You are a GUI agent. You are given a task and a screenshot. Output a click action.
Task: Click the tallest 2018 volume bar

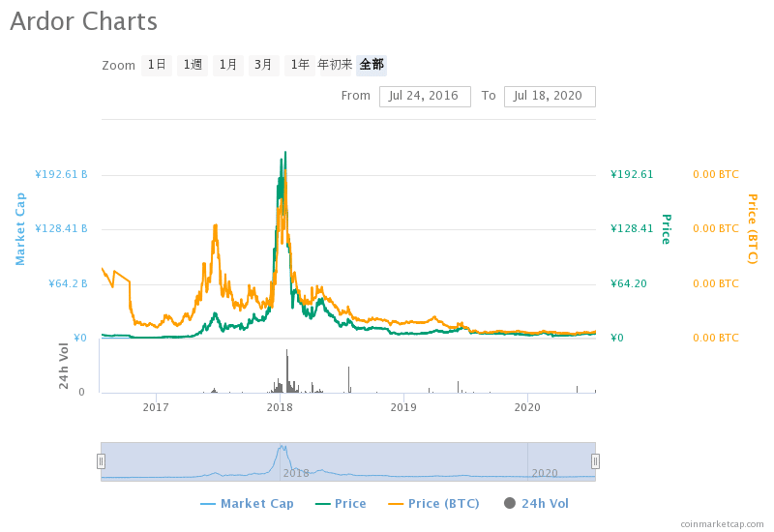click(x=286, y=370)
